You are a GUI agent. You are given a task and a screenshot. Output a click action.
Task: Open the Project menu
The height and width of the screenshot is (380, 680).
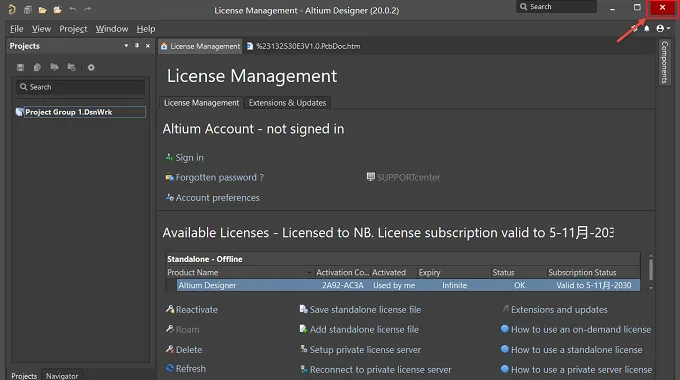coord(73,29)
